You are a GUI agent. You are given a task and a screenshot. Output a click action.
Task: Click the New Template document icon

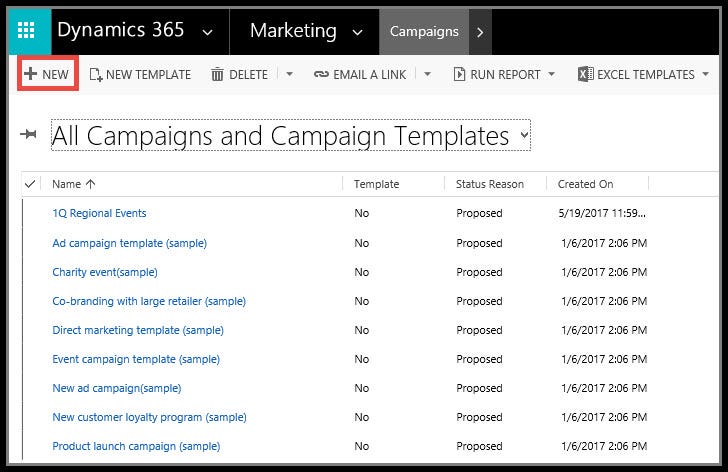(x=96, y=75)
